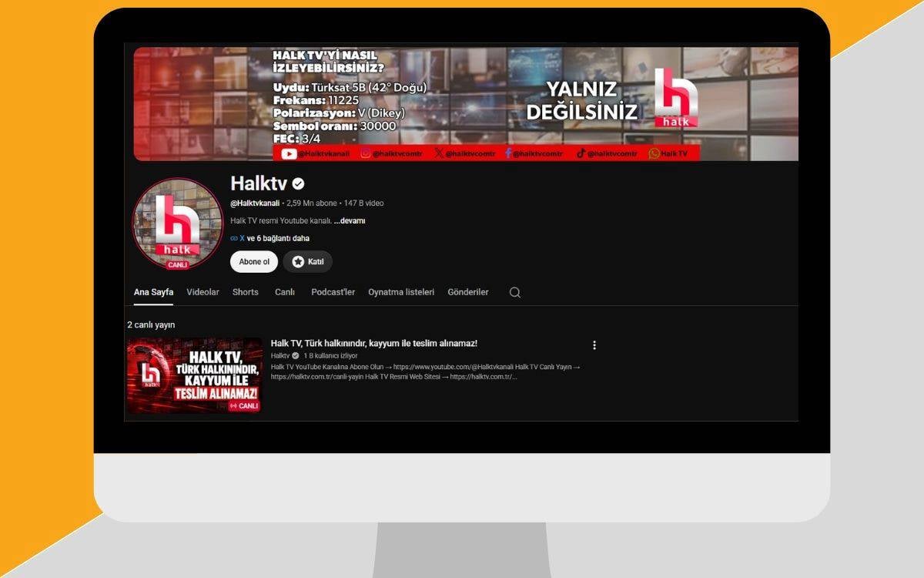Image resolution: width=924 pixels, height=578 pixels.
Task: Open Oynatma listeleri tab
Action: (x=401, y=292)
